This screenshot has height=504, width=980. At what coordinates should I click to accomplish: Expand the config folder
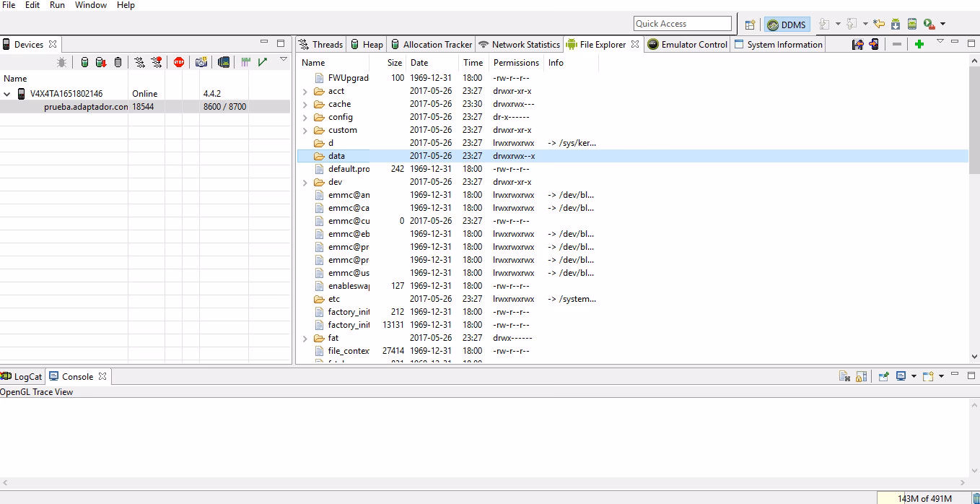(x=305, y=118)
